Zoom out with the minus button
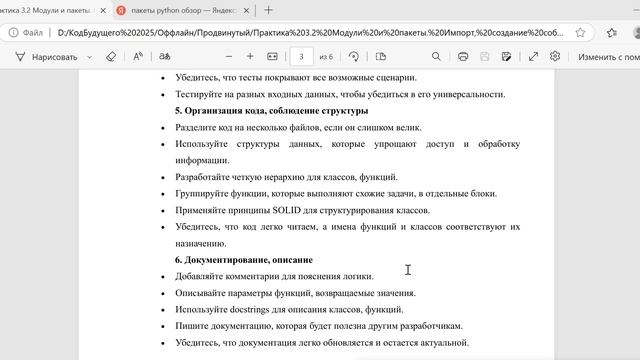640x360 pixels. click(x=229, y=57)
